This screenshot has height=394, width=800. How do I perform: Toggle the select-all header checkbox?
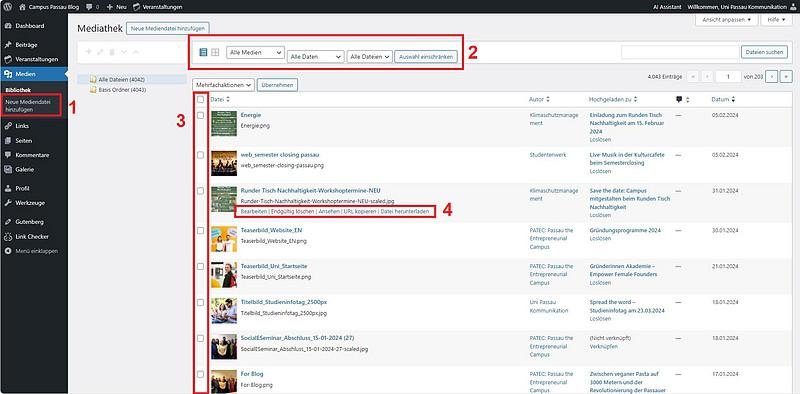click(x=201, y=100)
